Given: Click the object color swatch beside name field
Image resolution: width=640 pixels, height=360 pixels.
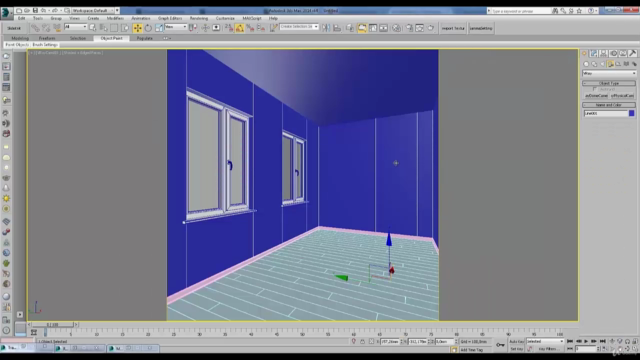Looking at the screenshot, I should coord(632,113).
